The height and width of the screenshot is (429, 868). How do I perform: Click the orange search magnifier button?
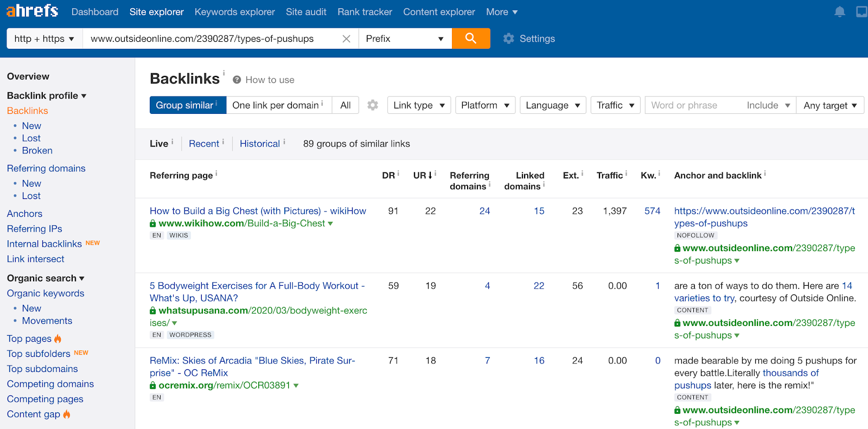(471, 39)
